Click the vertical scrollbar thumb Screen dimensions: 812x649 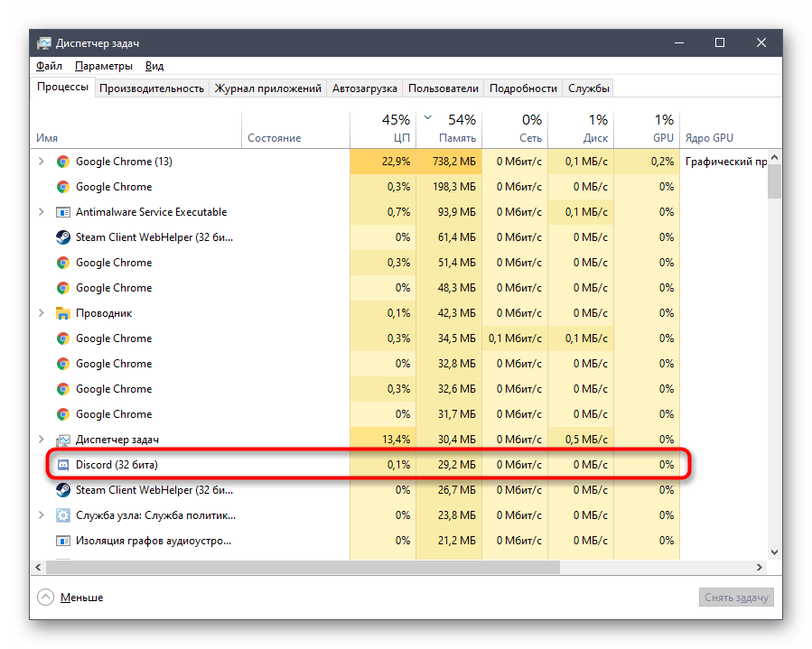tap(774, 181)
